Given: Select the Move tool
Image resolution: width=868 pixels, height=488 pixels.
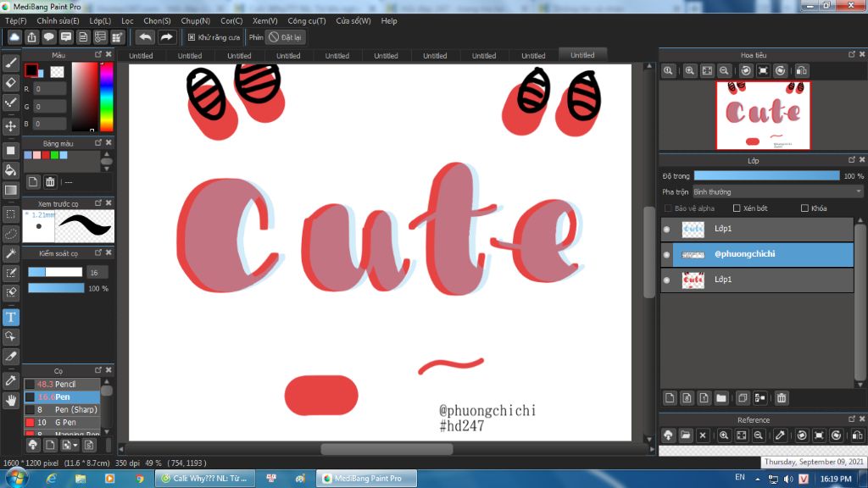Looking at the screenshot, I should click(x=11, y=126).
